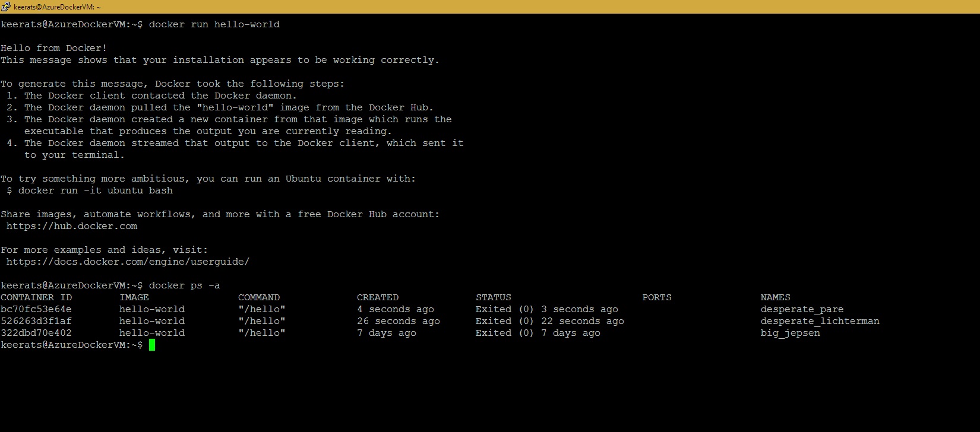
Task: Click '4 seconds ago' created value
Action: [396, 309]
